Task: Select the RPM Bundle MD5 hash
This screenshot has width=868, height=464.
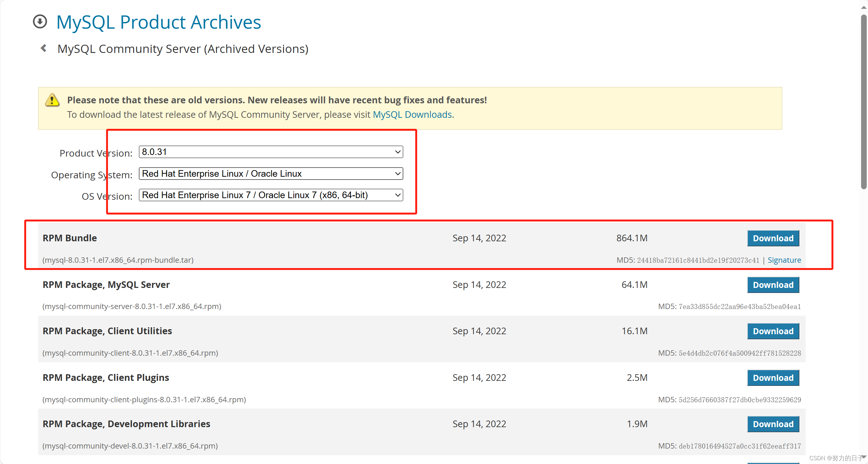Action: (x=698, y=260)
